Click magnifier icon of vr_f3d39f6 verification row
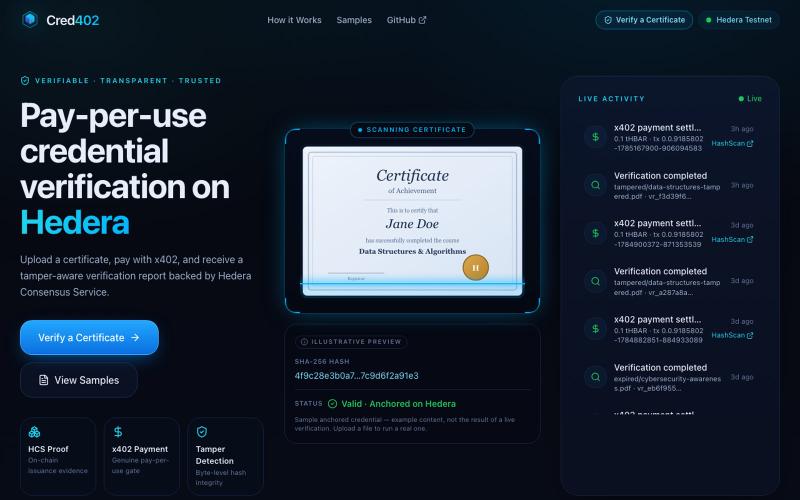The width and height of the screenshot is (800, 500). [595, 185]
